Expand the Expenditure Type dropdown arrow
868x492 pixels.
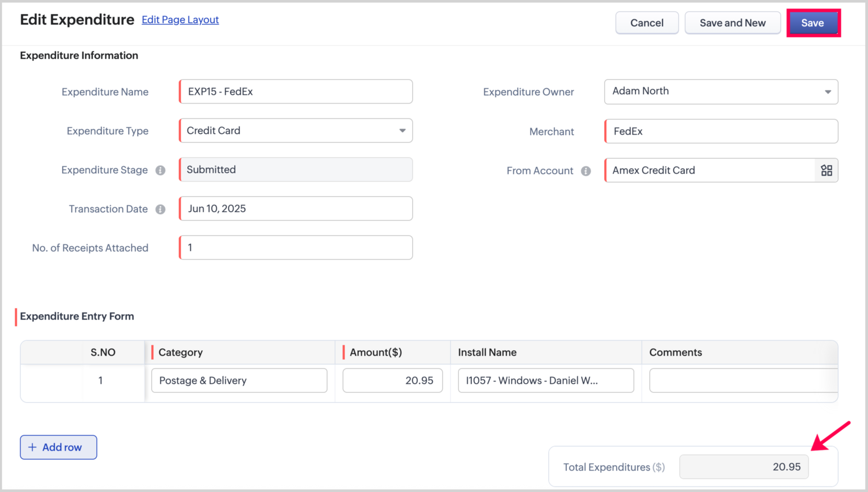tap(402, 131)
